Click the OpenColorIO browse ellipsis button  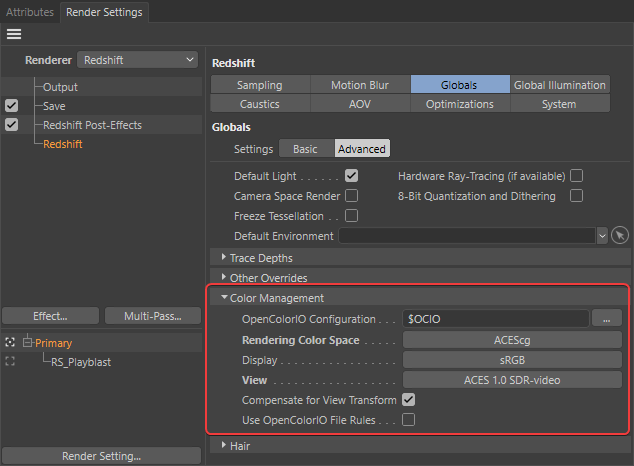click(x=606, y=319)
